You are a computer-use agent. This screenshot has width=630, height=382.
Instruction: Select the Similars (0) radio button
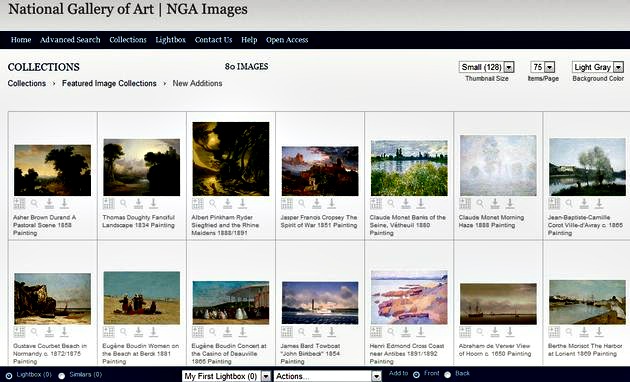click(61, 376)
